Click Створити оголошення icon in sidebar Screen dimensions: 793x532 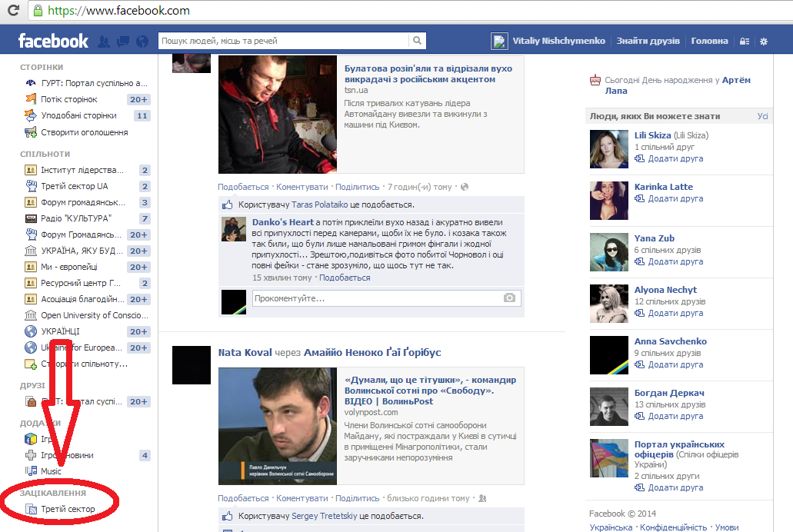30,132
